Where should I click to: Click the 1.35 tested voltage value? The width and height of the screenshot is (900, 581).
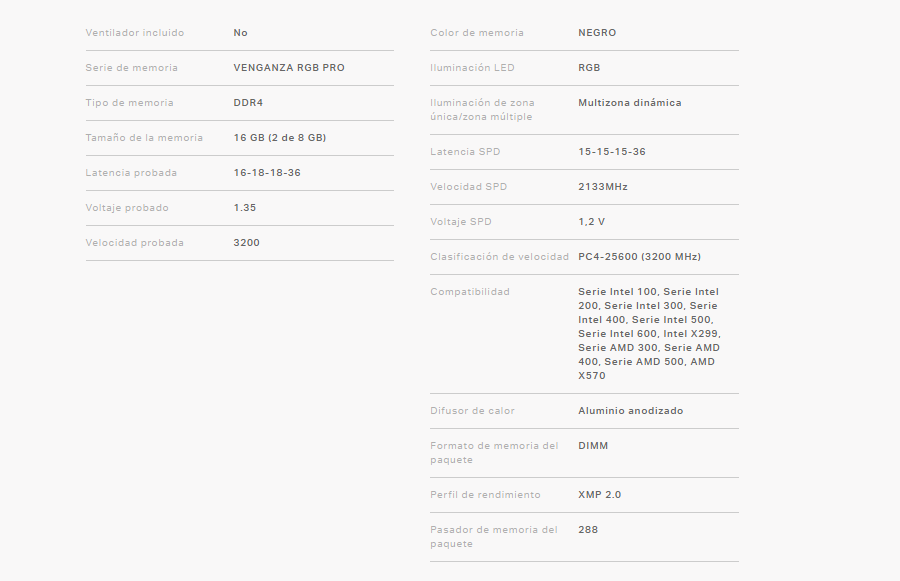[246, 208]
